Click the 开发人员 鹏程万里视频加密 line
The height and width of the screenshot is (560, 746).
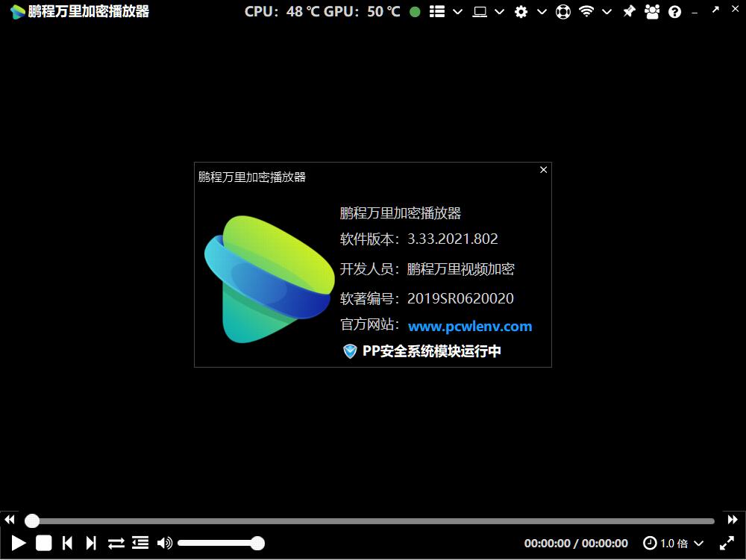[427, 269]
